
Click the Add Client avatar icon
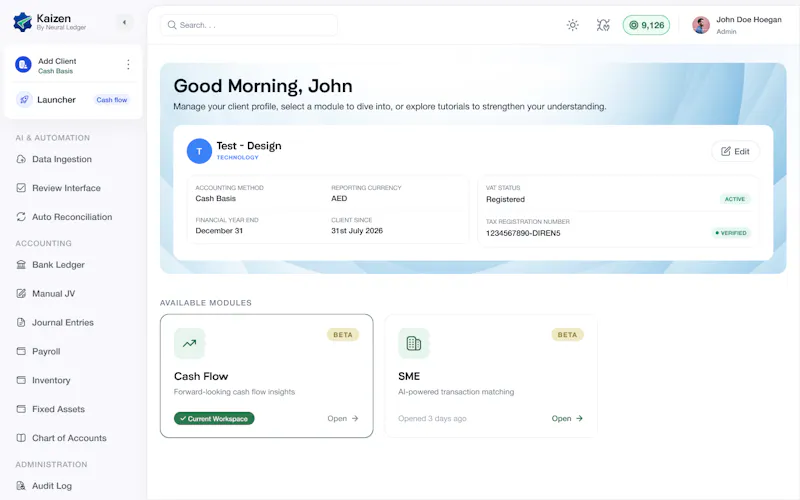point(23,65)
